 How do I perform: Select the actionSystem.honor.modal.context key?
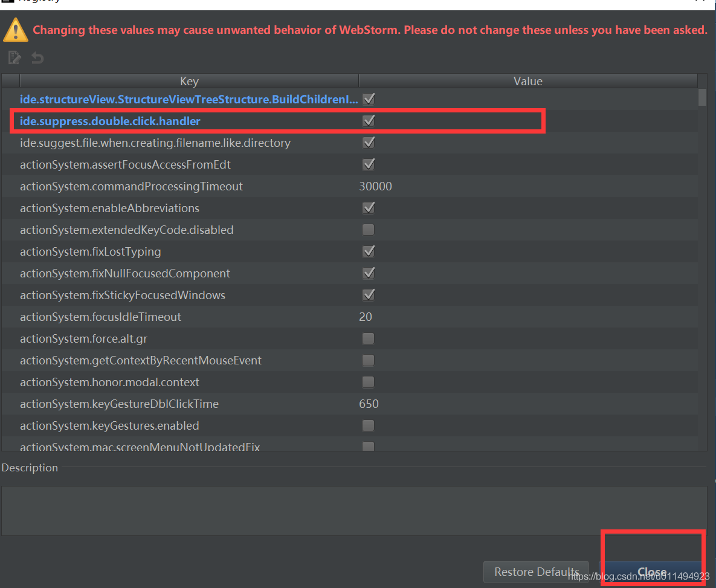(x=109, y=382)
